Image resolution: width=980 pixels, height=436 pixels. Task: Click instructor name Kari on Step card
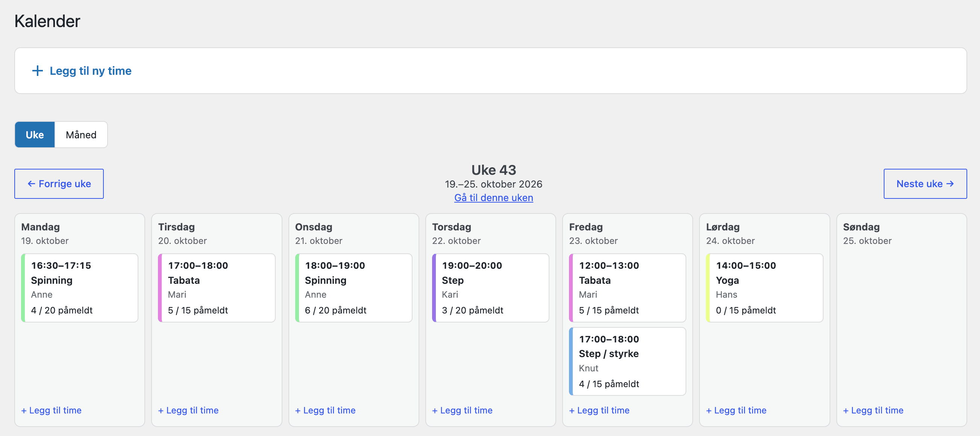click(x=450, y=295)
